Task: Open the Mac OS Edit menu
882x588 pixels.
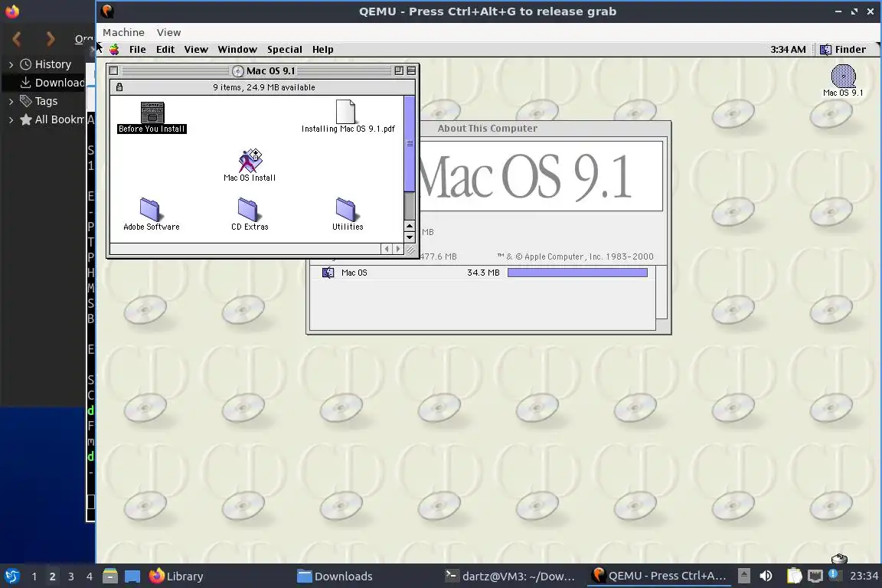Action: coord(165,50)
